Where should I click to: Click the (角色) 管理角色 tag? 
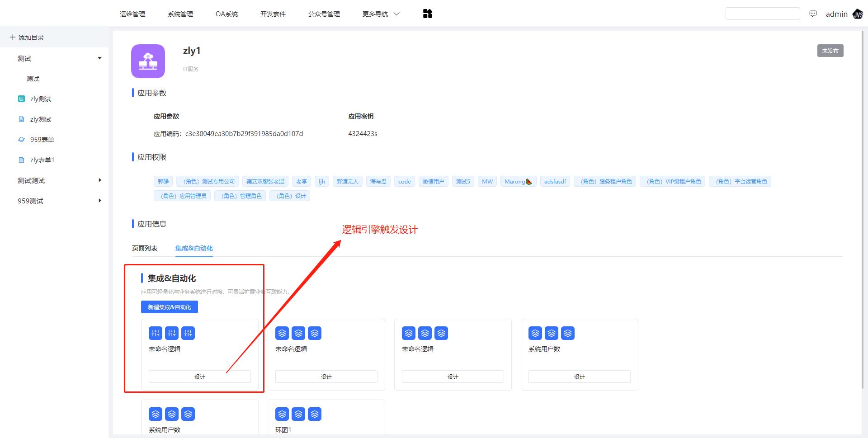click(x=240, y=196)
